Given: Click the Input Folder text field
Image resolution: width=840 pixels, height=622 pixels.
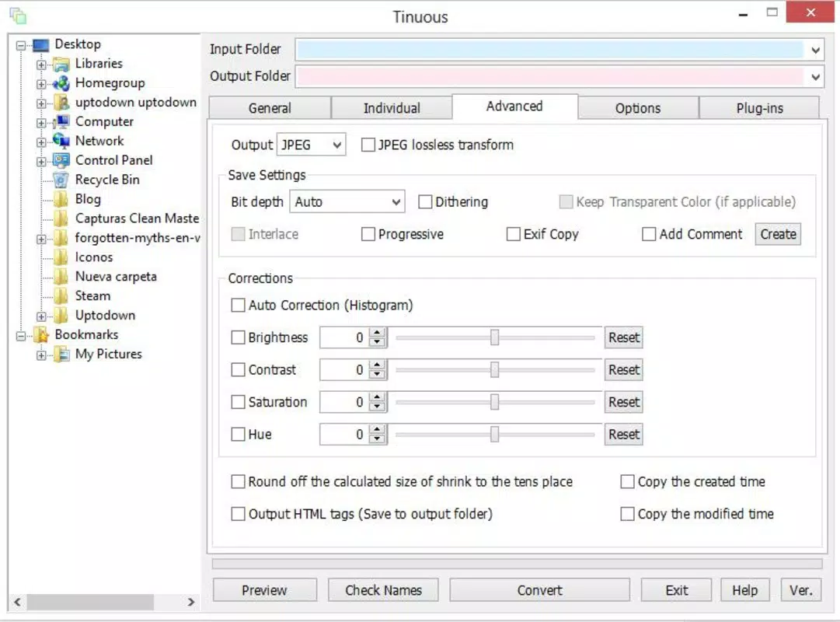Looking at the screenshot, I should coord(549,50).
